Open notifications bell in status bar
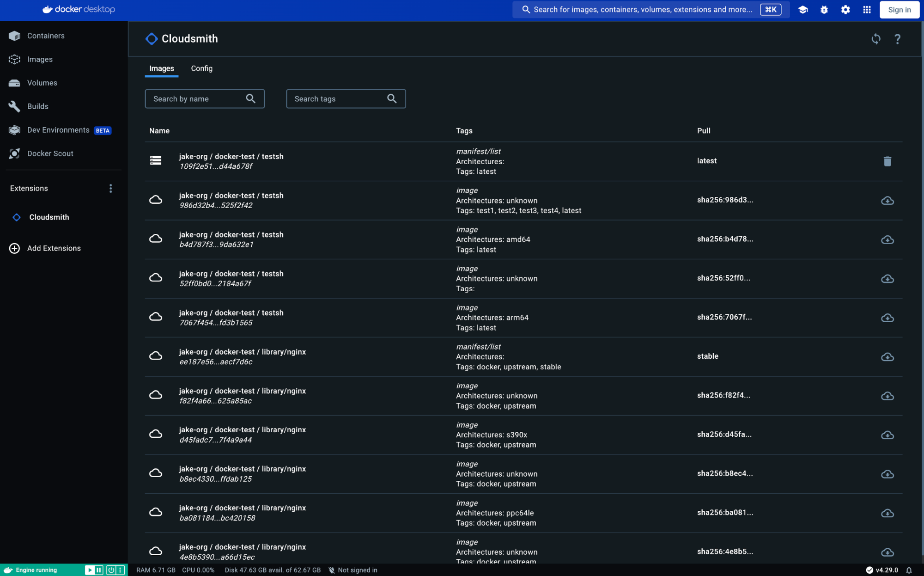Viewport: 924px width, 576px height. point(909,570)
